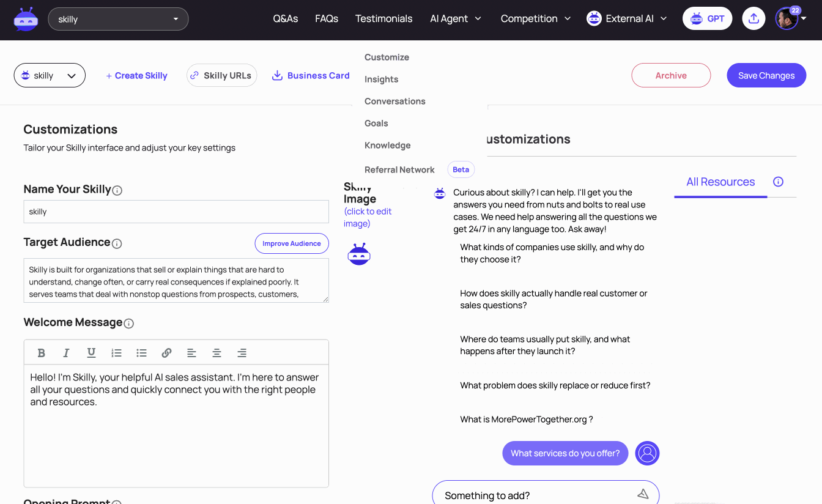Click 'What services do you offer?' chat bubble
Image resolution: width=822 pixels, height=504 pixels.
565,453
